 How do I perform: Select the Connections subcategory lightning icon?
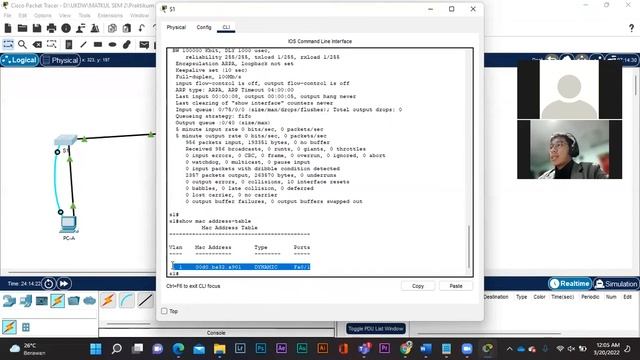point(9,327)
